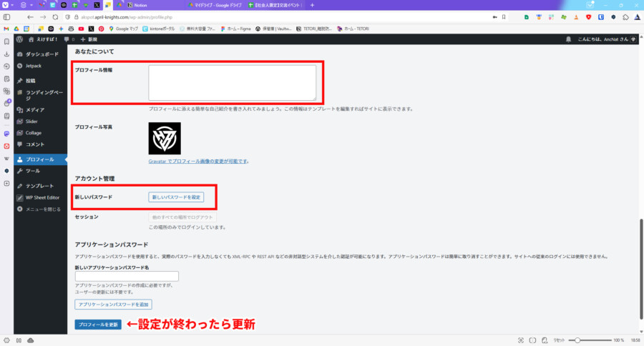Click the アプリケーションパスワードを追加 button
644x346 pixels.
click(113, 304)
